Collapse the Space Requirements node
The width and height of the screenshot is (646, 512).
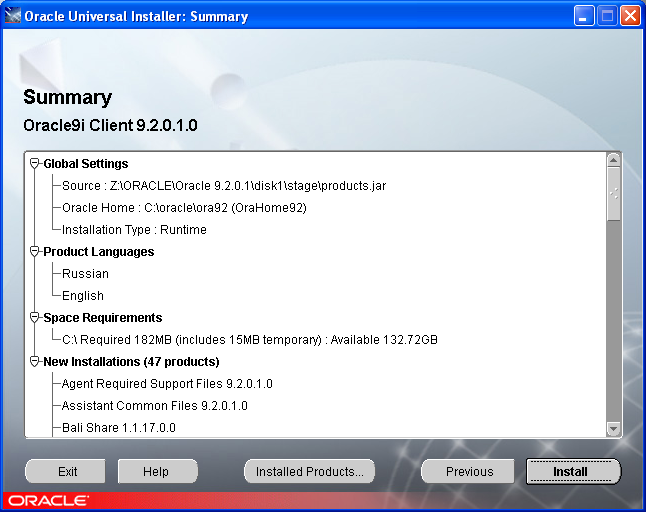[35, 318]
